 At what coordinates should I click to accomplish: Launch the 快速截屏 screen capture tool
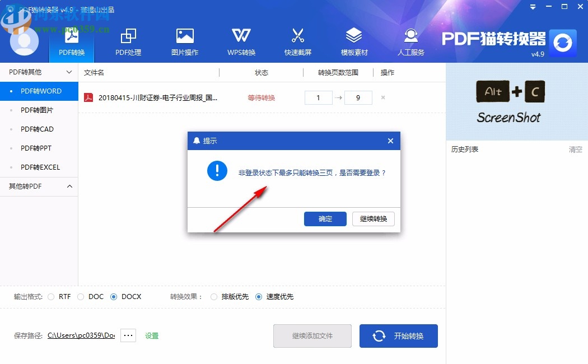coord(297,40)
